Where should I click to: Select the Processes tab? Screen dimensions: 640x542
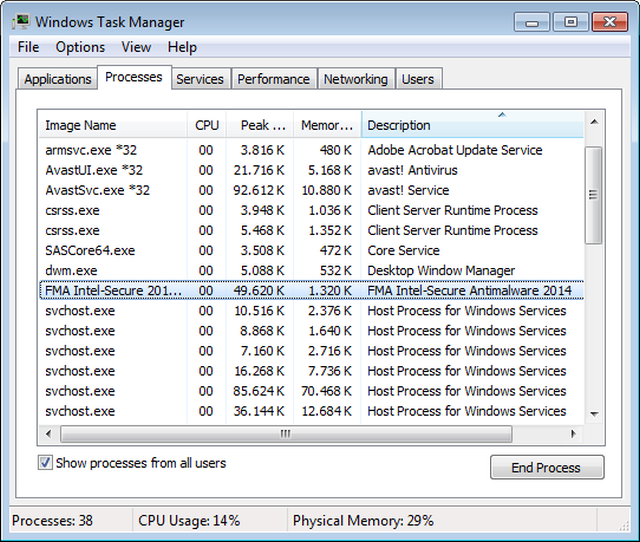click(134, 77)
